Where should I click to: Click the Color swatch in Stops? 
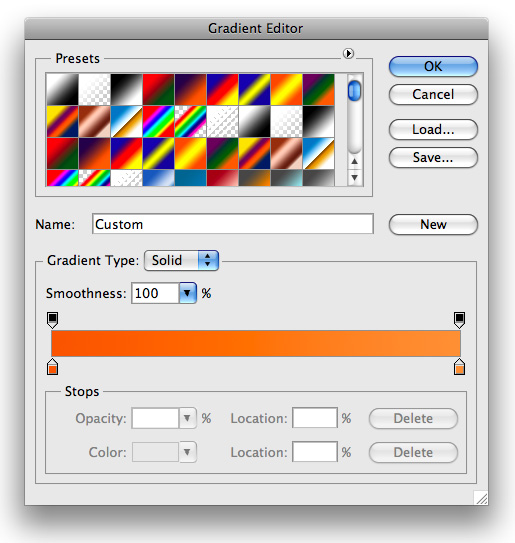tap(156, 452)
